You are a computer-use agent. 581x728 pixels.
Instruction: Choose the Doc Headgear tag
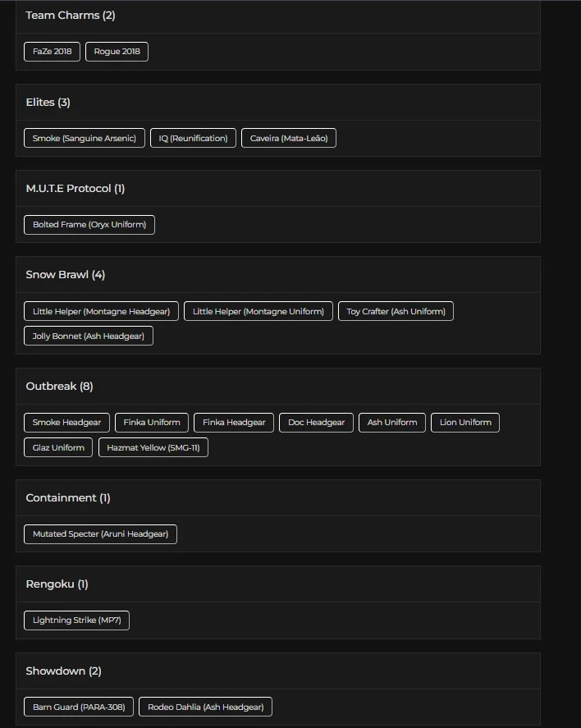pyautogui.click(x=317, y=423)
